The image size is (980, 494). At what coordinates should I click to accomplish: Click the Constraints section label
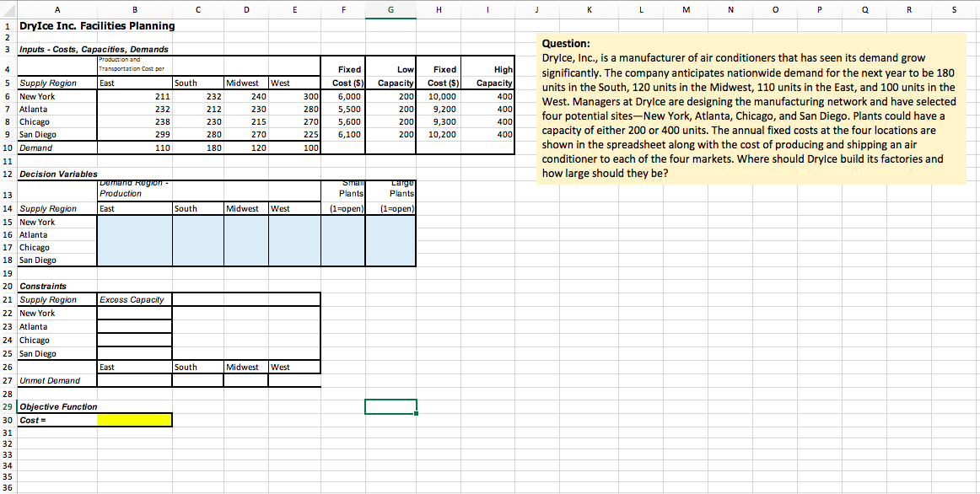[42, 286]
